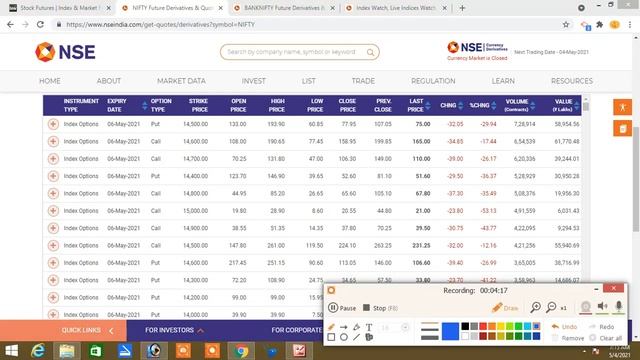The height and width of the screenshot is (360, 640).
Task: Sort table by Last Price
Action: click(427, 105)
